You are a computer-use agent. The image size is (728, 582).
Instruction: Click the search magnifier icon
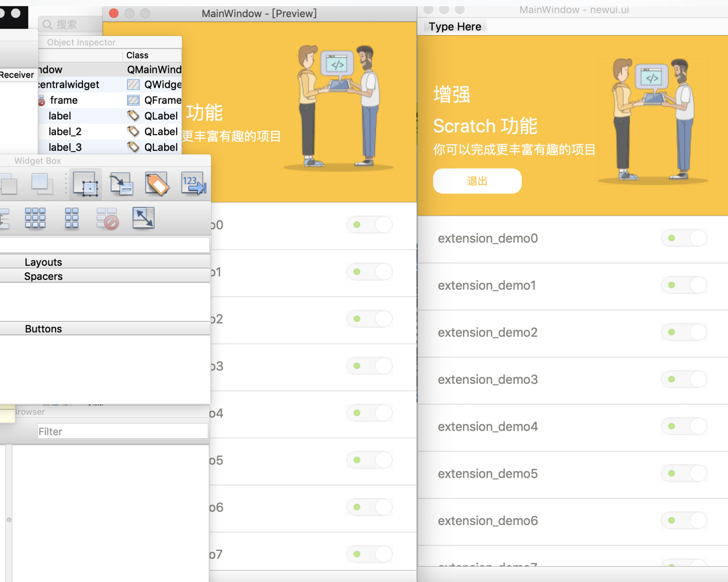tap(47, 25)
